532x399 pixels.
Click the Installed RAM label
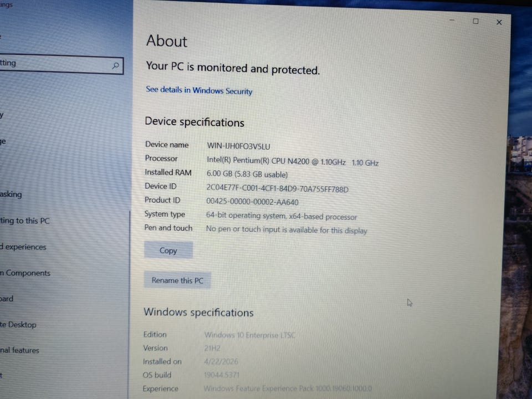168,172
